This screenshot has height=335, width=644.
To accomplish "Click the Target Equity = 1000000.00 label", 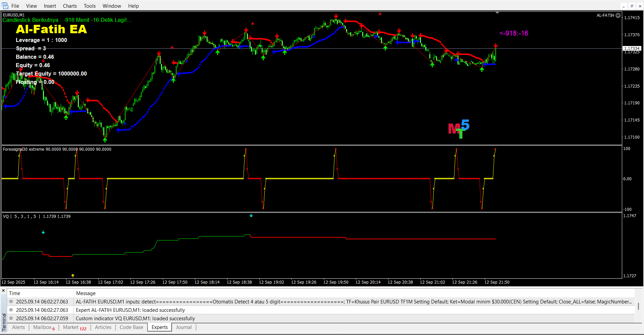I will (51, 74).
